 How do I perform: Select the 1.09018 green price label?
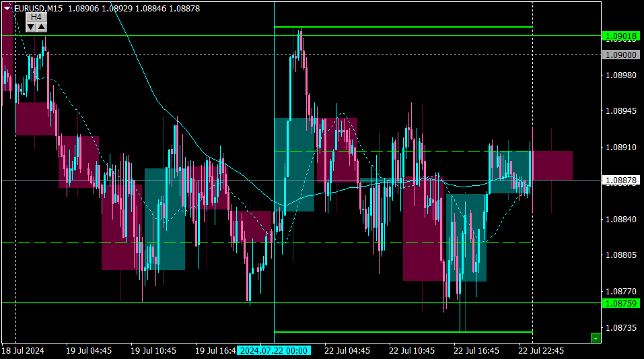pos(621,36)
